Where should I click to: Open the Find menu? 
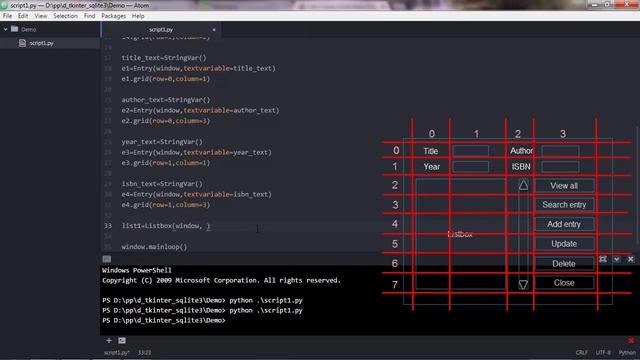[x=89, y=16]
